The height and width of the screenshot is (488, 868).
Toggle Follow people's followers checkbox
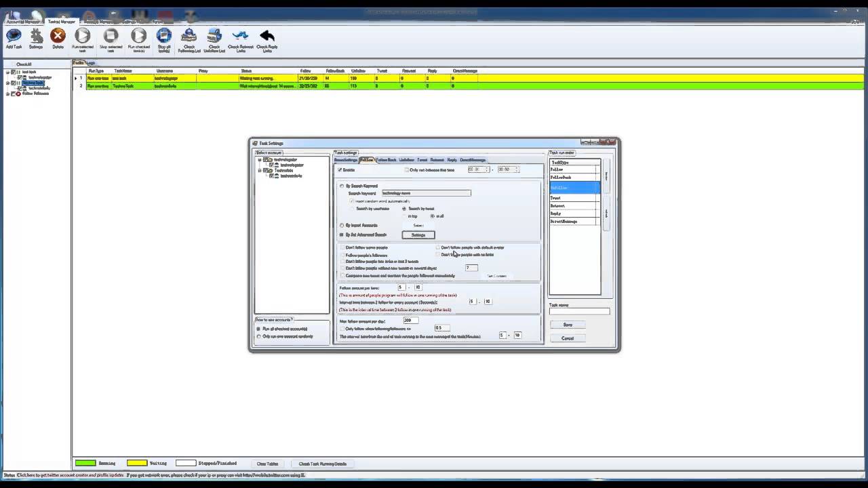point(342,255)
